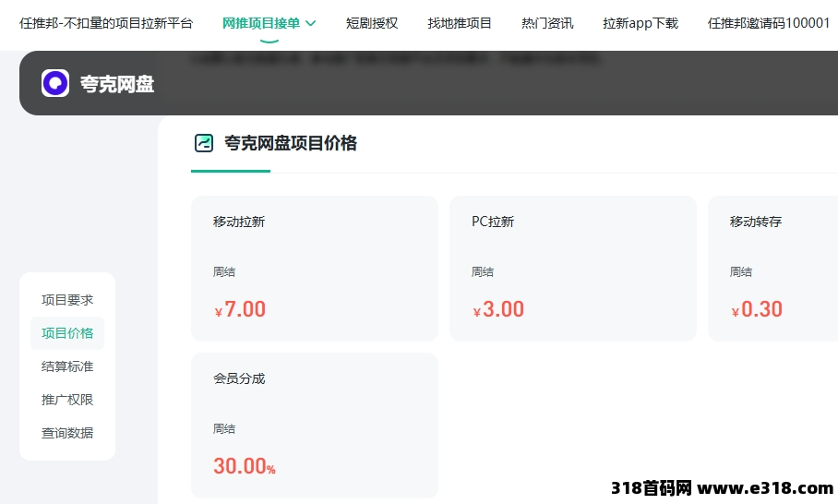Click the 会员分成 card title

[x=239, y=378]
